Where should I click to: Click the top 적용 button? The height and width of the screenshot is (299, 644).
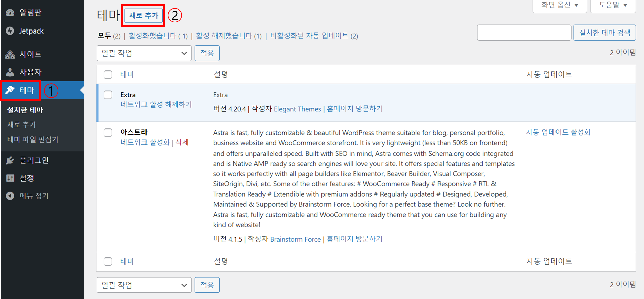pos(207,53)
